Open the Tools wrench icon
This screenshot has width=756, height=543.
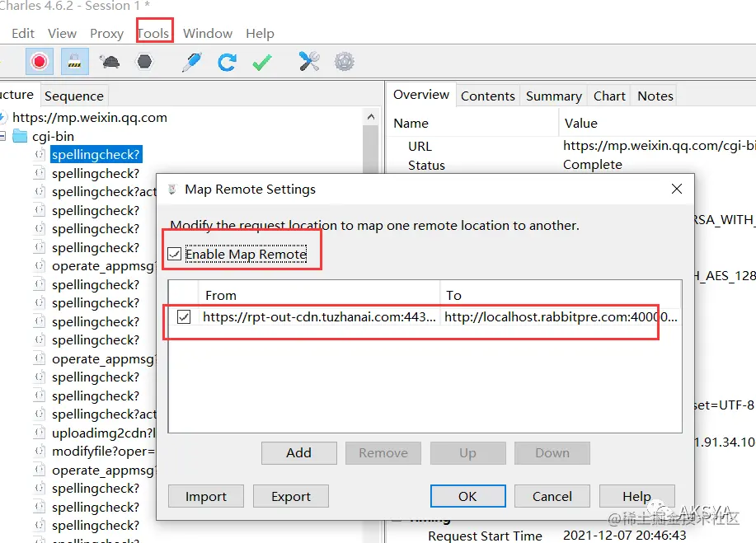pos(309,62)
